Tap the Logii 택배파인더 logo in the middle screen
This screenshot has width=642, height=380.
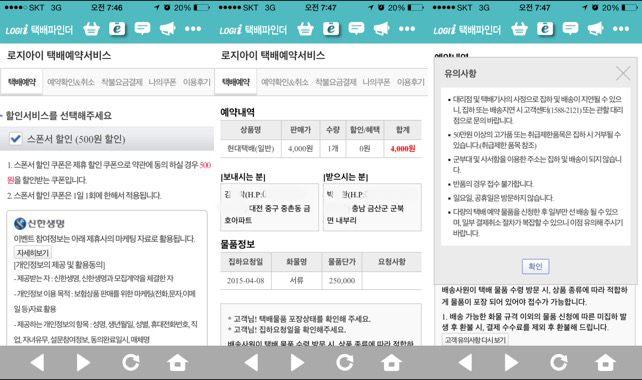point(253,29)
